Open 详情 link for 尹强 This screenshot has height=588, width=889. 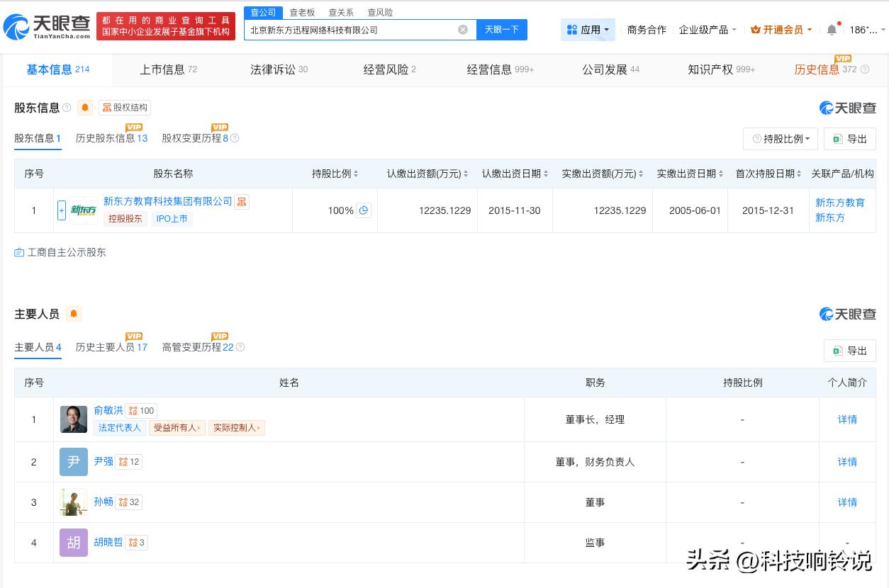point(847,462)
